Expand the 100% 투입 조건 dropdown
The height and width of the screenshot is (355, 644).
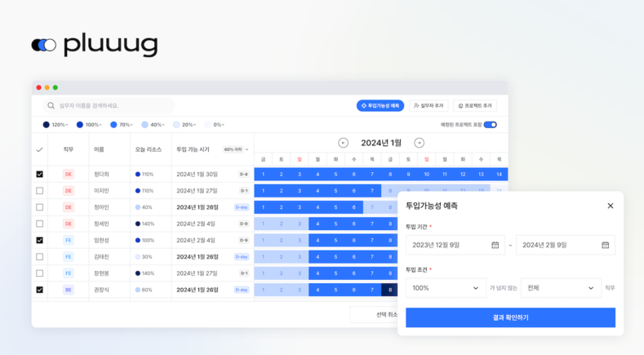point(445,288)
